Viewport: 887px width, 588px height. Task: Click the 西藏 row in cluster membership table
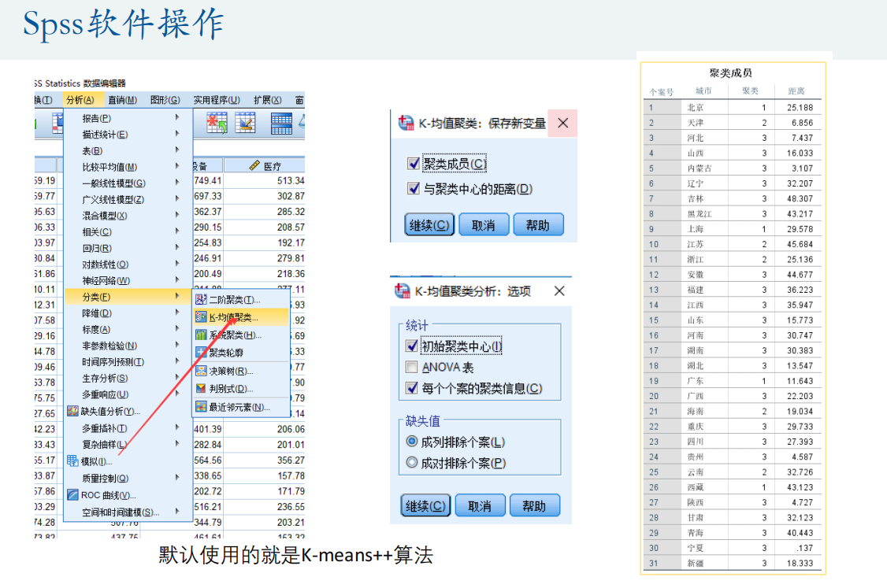(x=732, y=487)
